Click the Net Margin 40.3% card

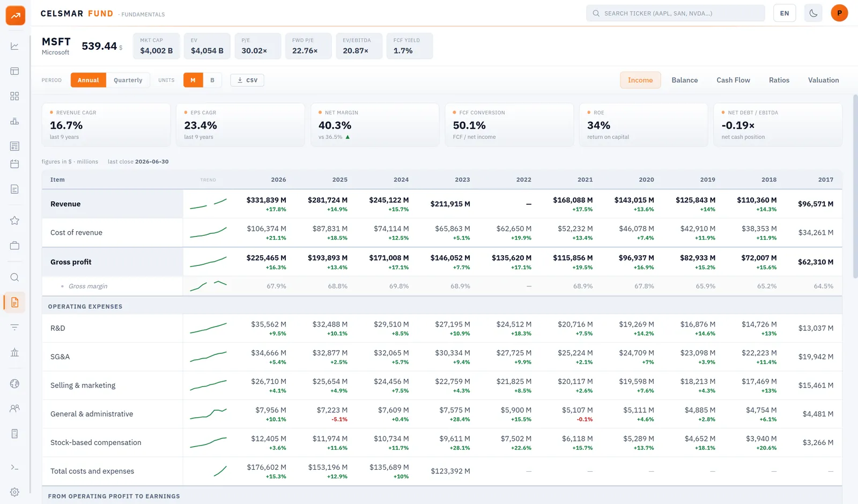click(x=375, y=125)
